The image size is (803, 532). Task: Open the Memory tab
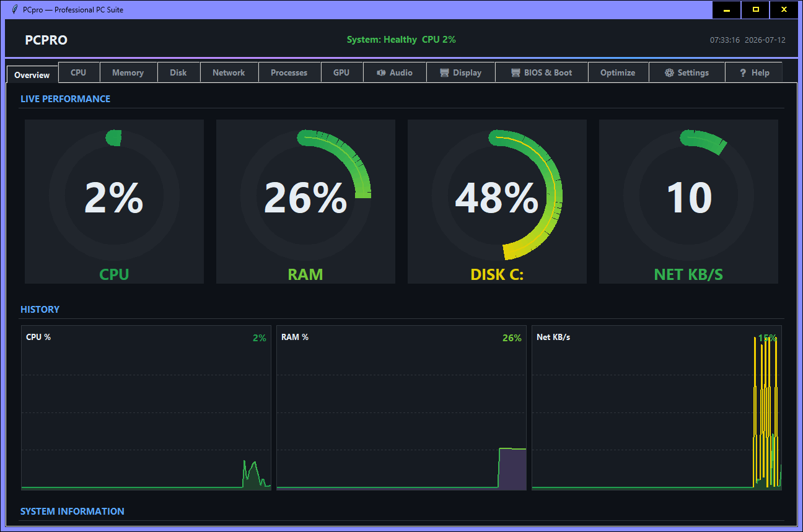[x=128, y=72]
